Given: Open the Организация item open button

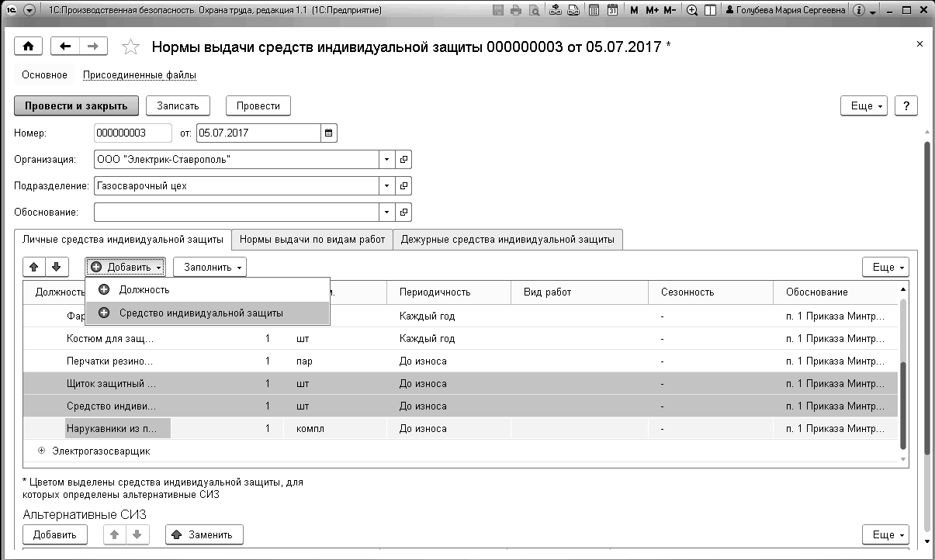Looking at the screenshot, I should [x=403, y=159].
